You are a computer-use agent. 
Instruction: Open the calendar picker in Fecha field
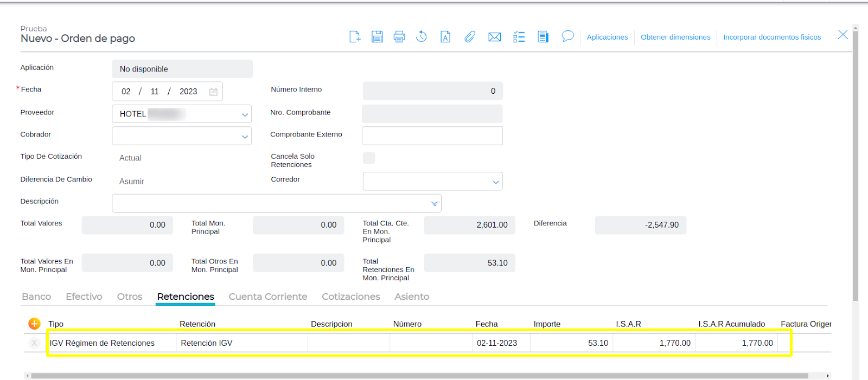click(x=213, y=92)
